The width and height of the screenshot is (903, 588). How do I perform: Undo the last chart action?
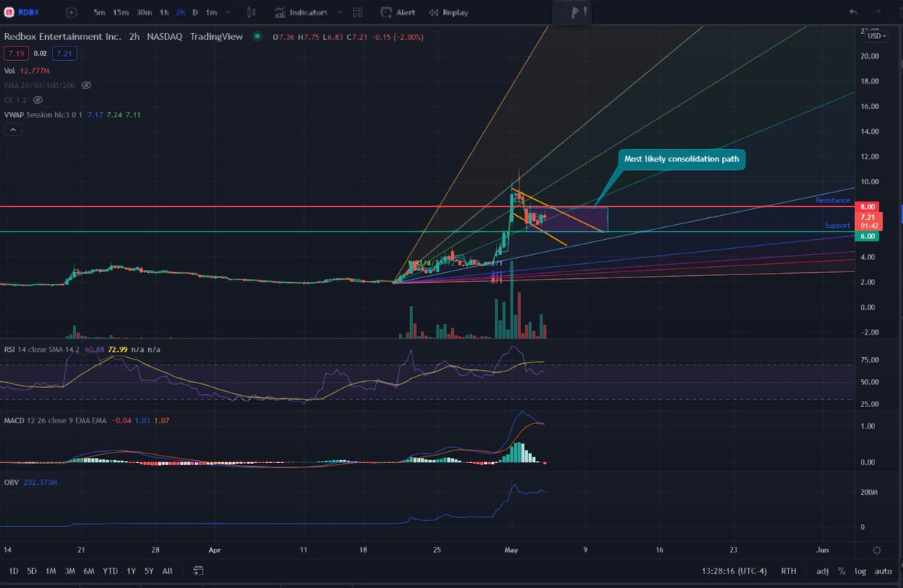[853, 13]
